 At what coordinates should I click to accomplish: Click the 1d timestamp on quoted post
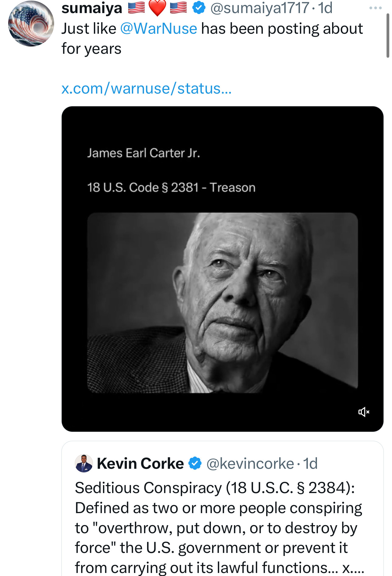coord(310,464)
